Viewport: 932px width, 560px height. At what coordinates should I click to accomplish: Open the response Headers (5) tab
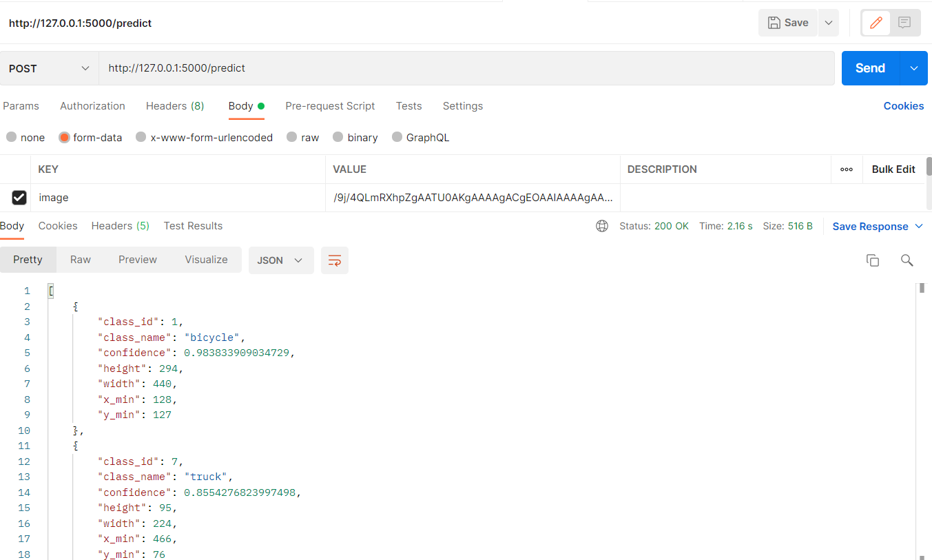tap(121, 226)
